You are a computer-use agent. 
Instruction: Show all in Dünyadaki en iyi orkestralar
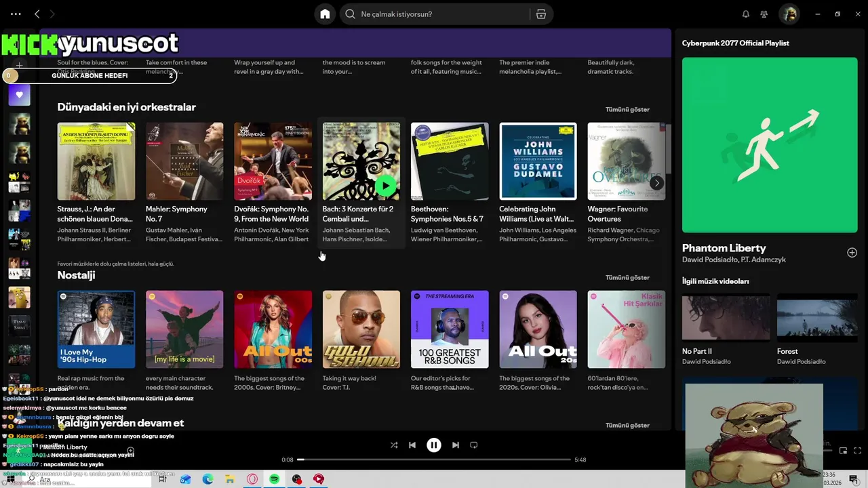[x=627, y=109]
